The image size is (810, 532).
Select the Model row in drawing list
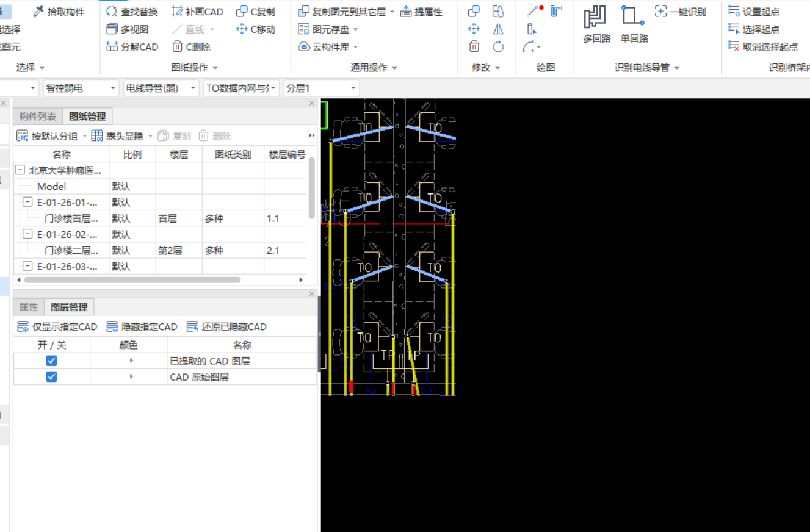[x=161, y=186]
